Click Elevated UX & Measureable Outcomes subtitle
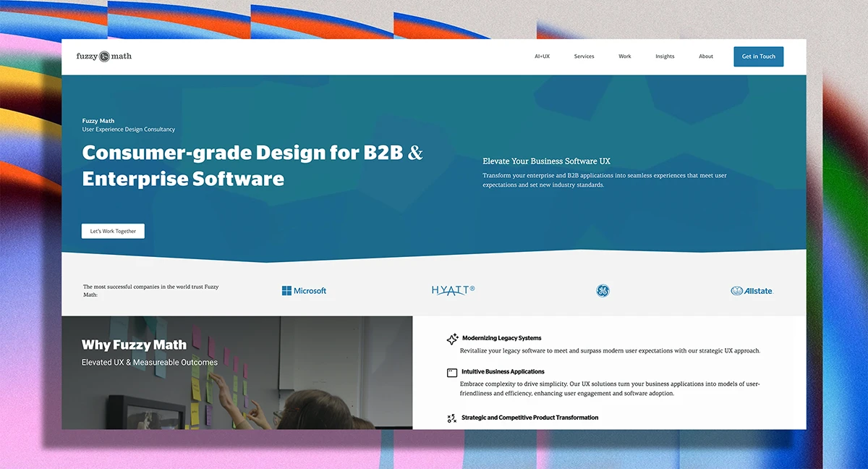This screenshot has height=469, width=868. coord(150,363)
